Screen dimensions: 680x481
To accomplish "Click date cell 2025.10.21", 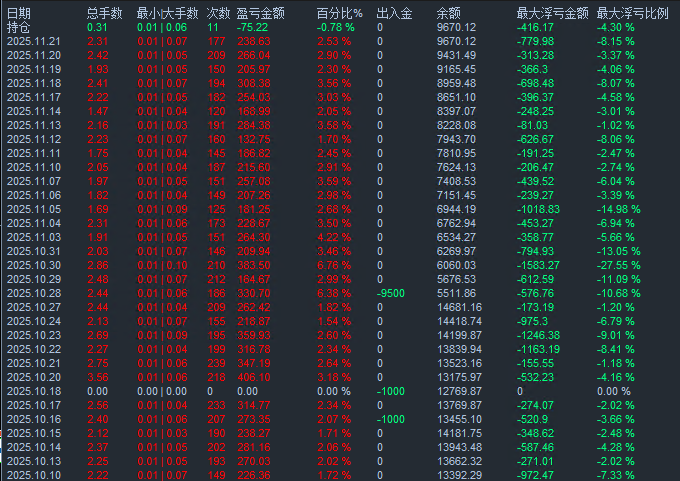I will pyautogui.click(x=34, y=363).
